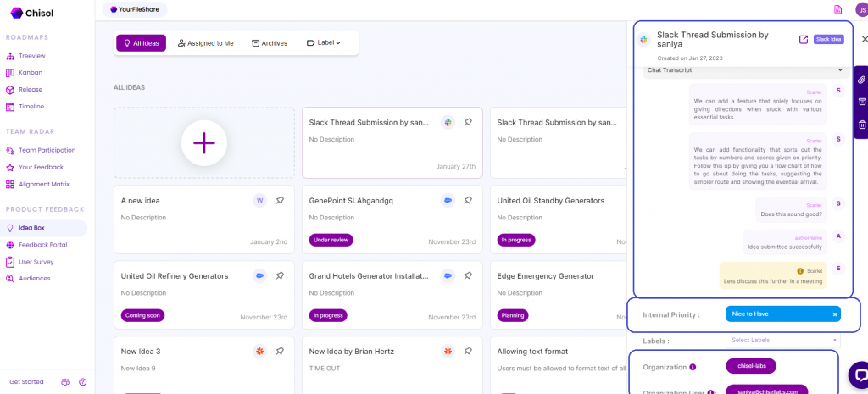Click the Slack Idea tag
This screenshot has width=868, height=394.
coord(829,39)
